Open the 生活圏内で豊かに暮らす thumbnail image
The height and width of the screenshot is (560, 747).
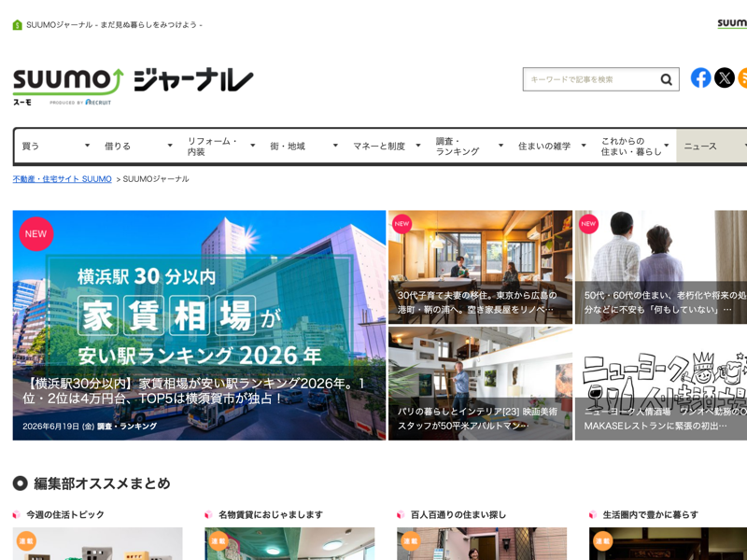pyautogui.click(x=668, y=543)
